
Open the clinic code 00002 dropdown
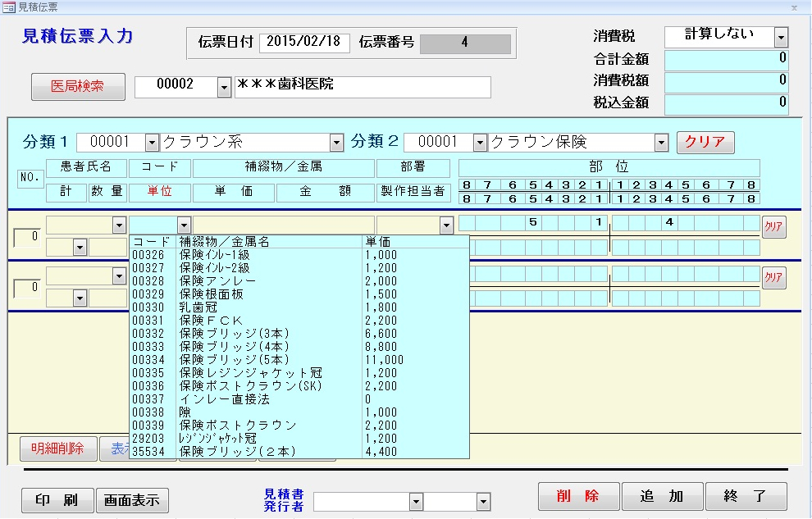[224, 87]
